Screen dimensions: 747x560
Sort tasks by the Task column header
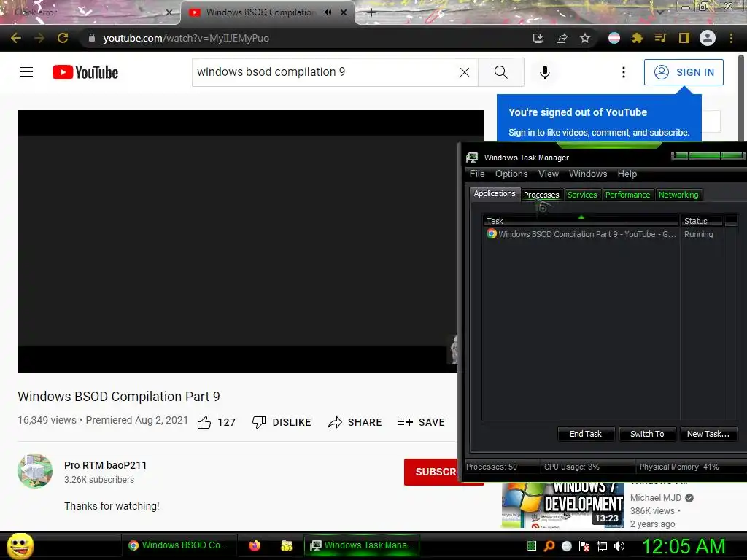tap(581, 220)
